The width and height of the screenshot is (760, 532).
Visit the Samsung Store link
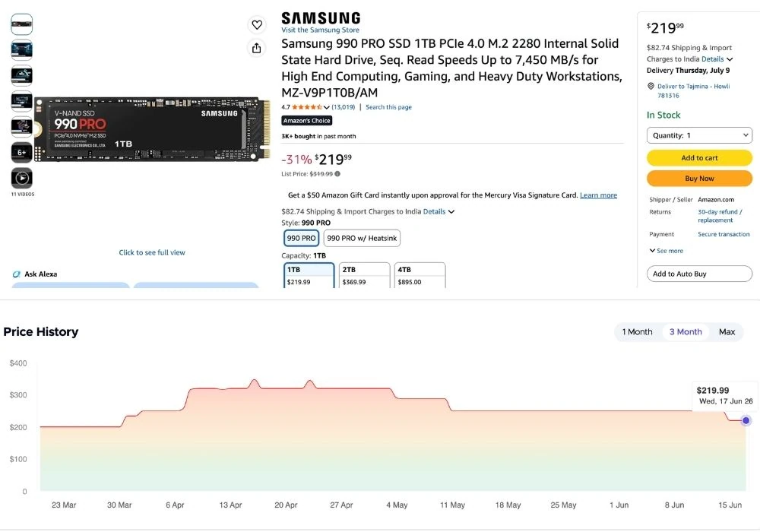pos(321,30)
